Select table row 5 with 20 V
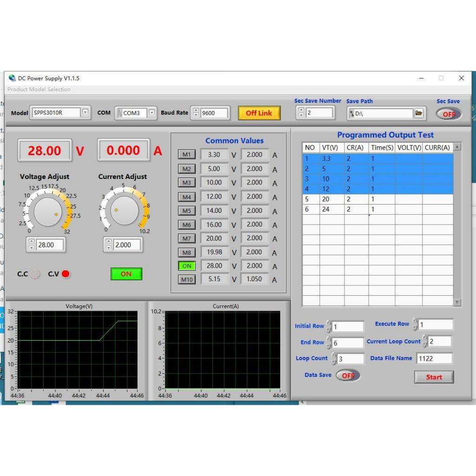Viewport: 476px width, 476px height. click(377, 199)
